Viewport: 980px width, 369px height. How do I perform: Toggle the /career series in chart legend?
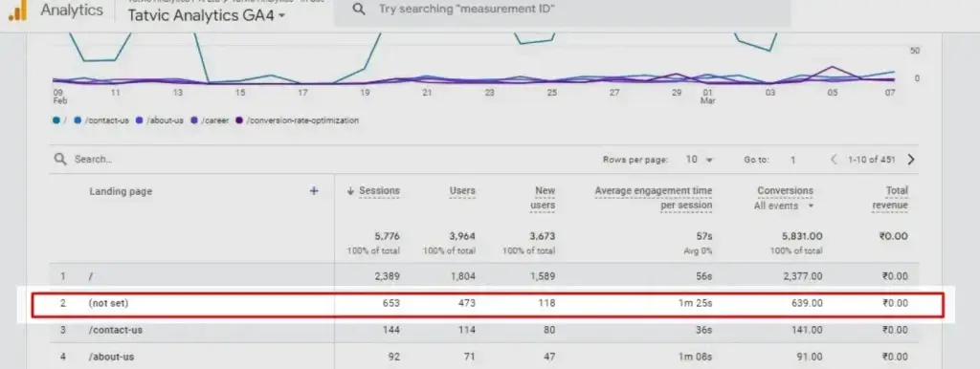point(210,120)
